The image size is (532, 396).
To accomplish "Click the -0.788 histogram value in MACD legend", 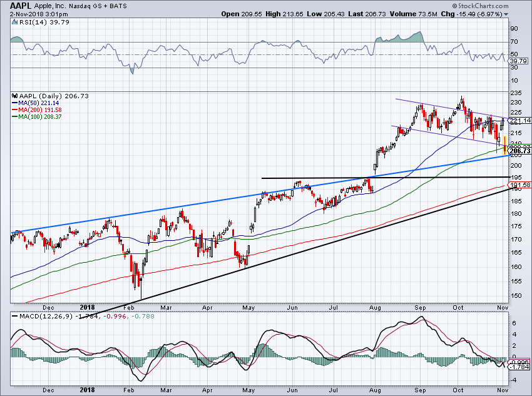I will [x=142, y=317].
